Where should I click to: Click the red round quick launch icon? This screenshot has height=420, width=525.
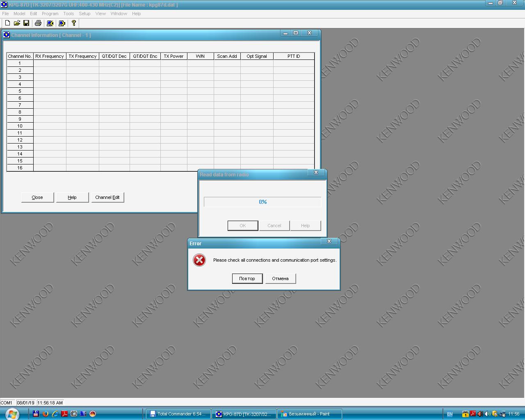click(93, 414)
